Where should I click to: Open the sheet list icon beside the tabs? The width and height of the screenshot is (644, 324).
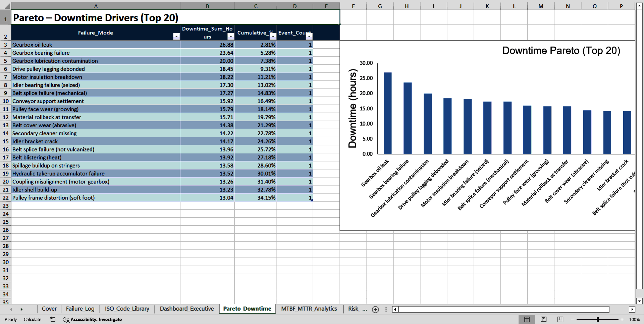tap(386, 309)
